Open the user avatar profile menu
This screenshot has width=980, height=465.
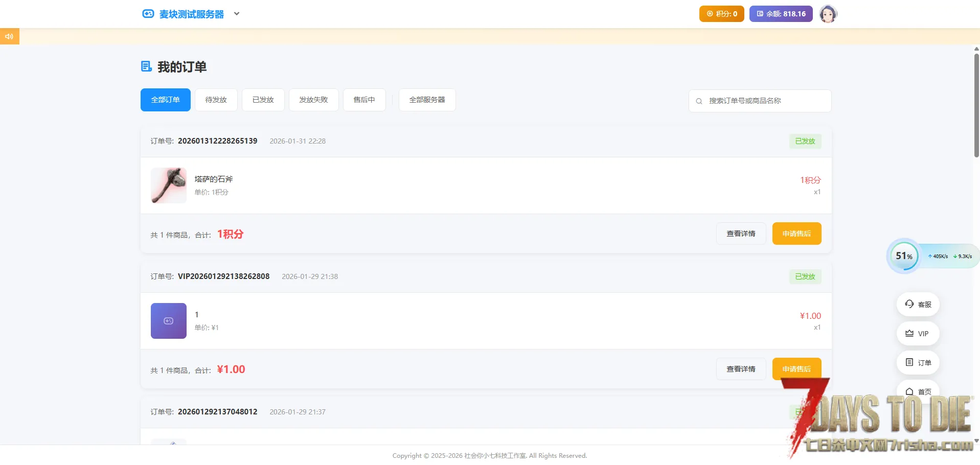pyautogui.click(x=828, y=14)
